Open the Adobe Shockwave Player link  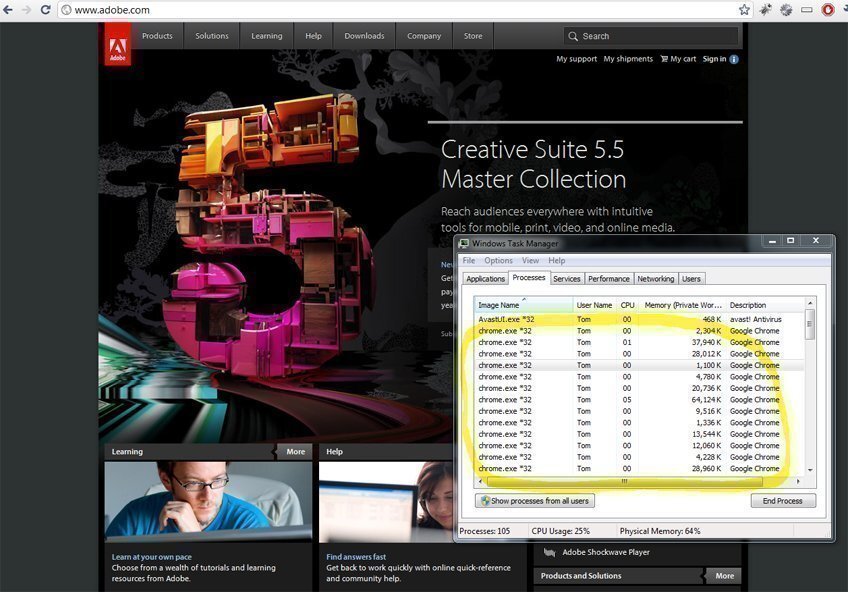(606, 552)
